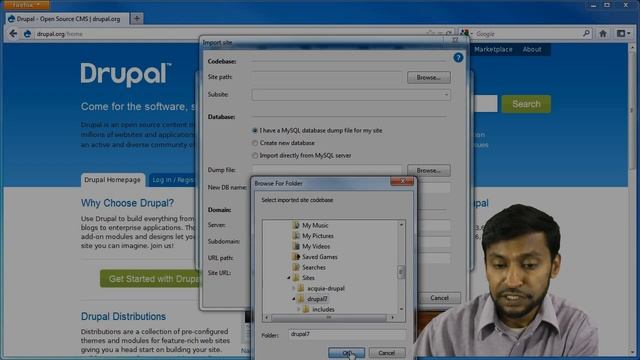Click the Dump file text field
Screen dimensions: 640x360
327,170
